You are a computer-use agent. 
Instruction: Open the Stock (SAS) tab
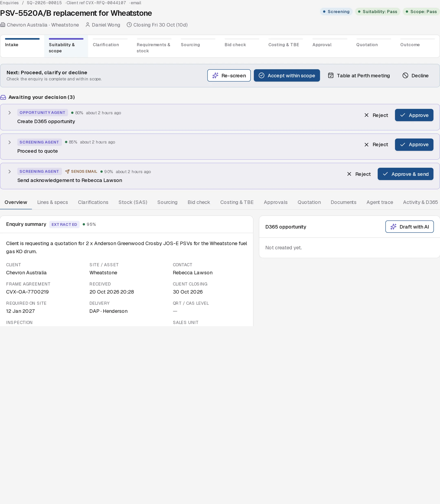click(133, 202)
